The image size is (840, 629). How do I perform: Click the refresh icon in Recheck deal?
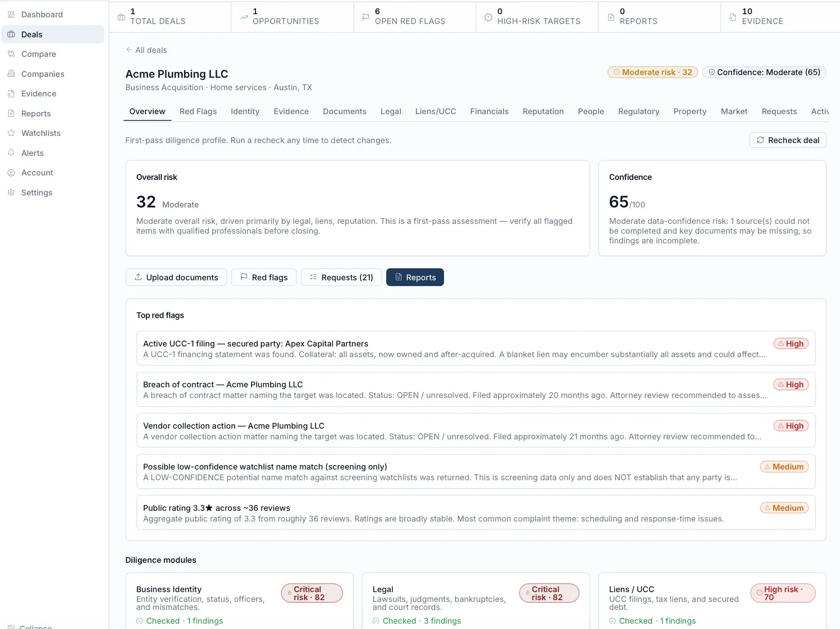pos(760,140)
